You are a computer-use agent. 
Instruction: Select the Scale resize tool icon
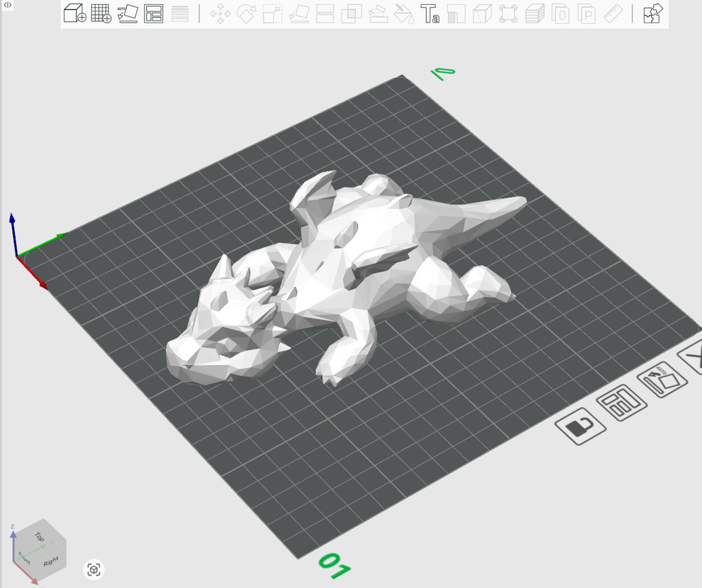pos(272,13)
